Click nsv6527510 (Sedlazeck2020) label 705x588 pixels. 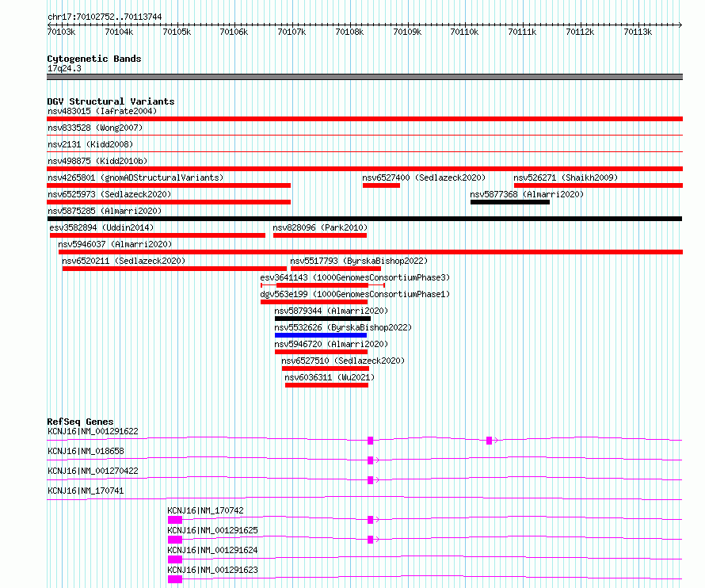tap(343, 361)
